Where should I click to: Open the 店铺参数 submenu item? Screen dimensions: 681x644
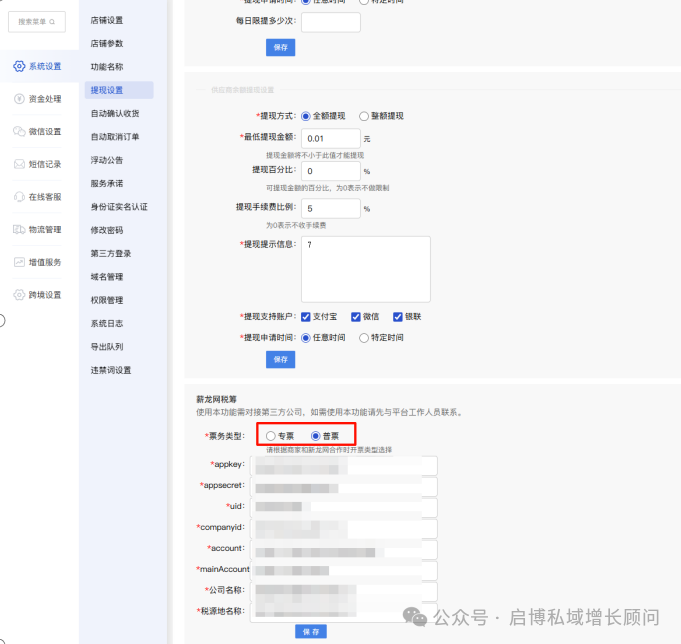coord(107,44)
